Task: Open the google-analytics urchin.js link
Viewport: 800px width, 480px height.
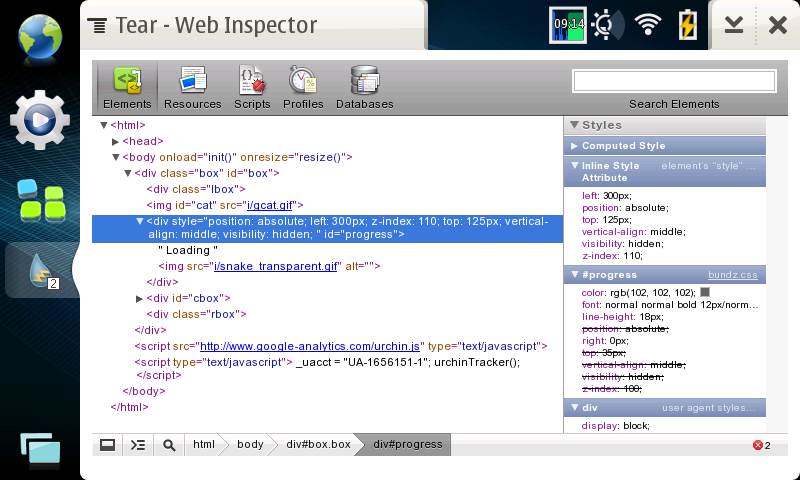Action: tap(310, 346)
